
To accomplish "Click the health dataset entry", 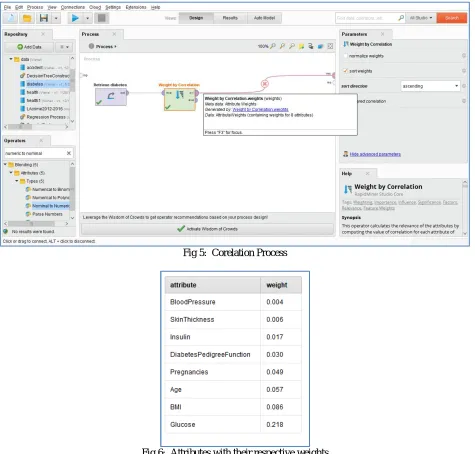I will [x=45, y=92].
